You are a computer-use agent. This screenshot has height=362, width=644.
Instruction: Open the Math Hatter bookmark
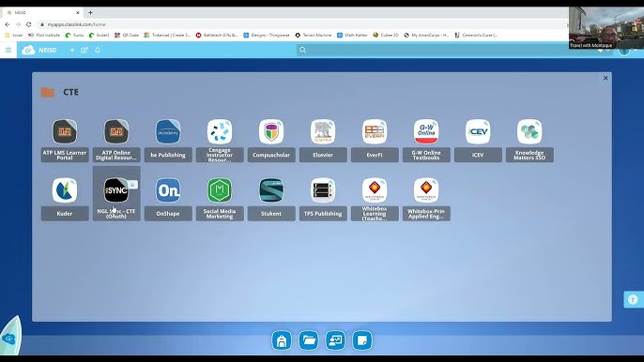(x=352, y=36)
